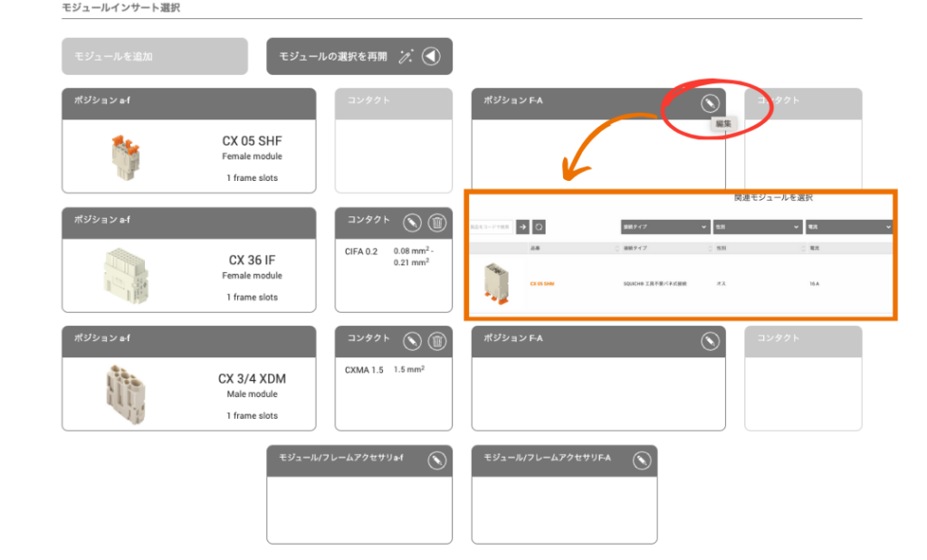927x560 pixels.
Task: Click edit pencil on top ポジション F-A card
Action: [x=710, y=103]
